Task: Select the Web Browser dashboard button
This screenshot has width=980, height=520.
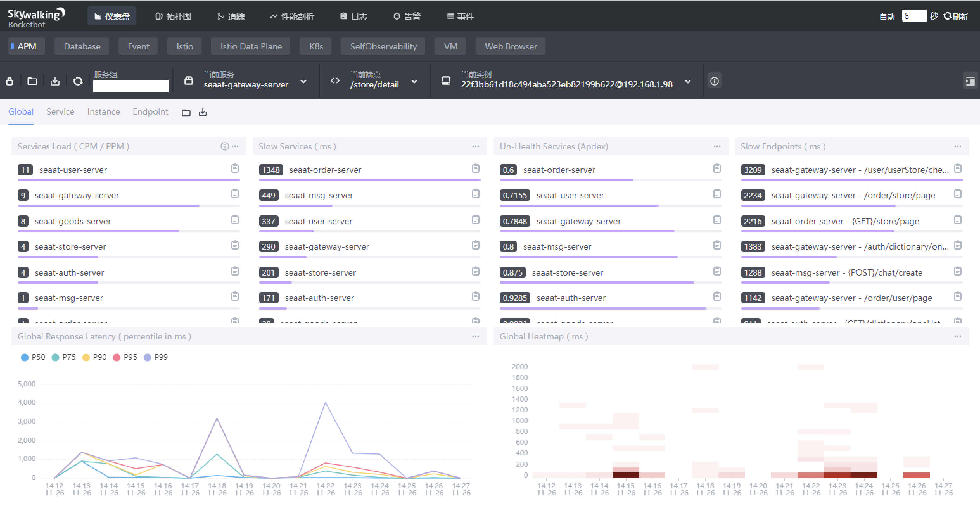Action: point(511,47)
